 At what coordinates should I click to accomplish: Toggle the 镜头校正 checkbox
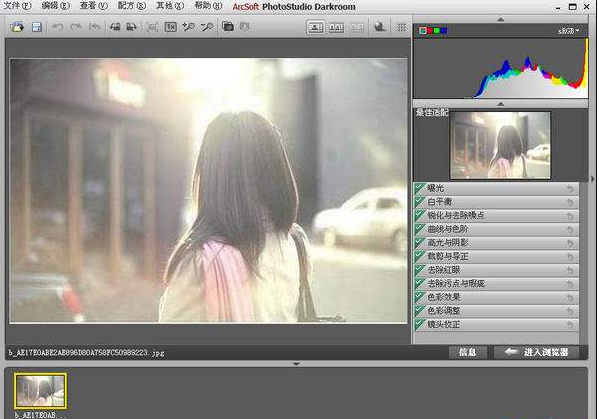(x=420, y=324)
